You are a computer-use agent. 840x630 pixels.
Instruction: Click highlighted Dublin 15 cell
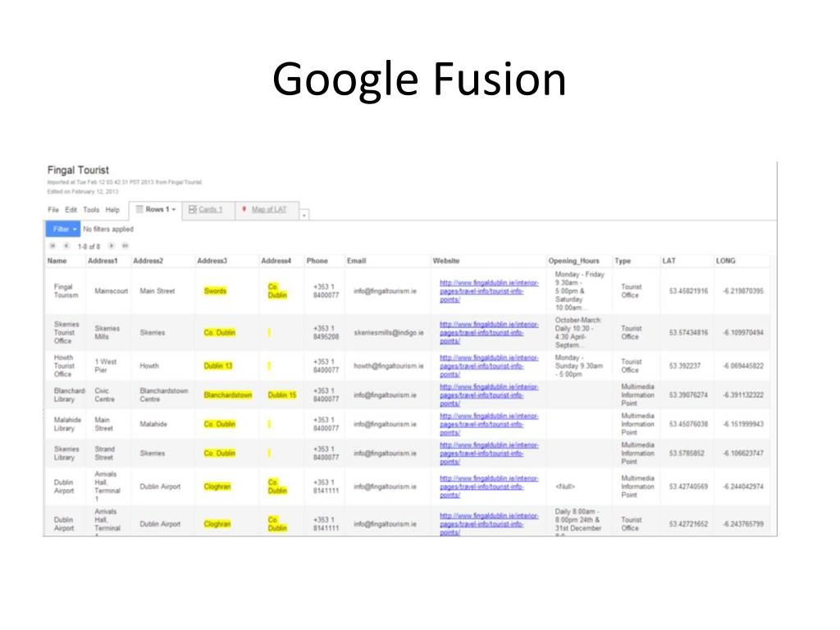(x=282, y=395)
